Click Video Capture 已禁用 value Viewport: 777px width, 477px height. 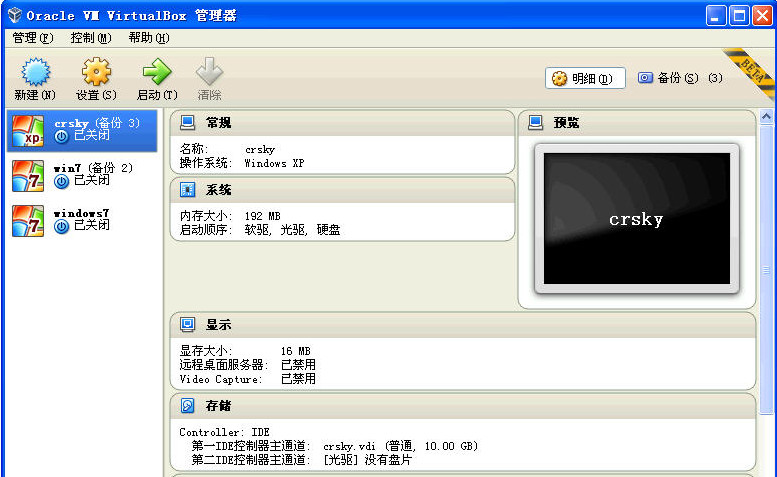pos(298,379)
